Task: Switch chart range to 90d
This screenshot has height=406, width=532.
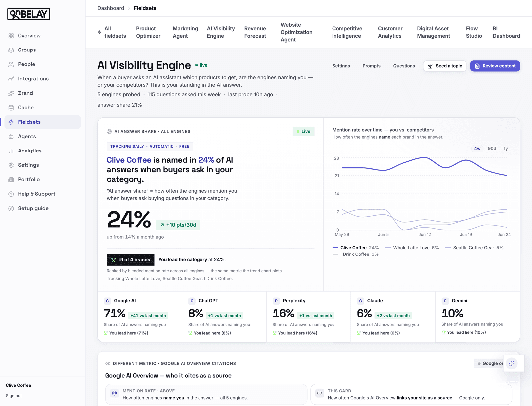Action: pos(492,149)
